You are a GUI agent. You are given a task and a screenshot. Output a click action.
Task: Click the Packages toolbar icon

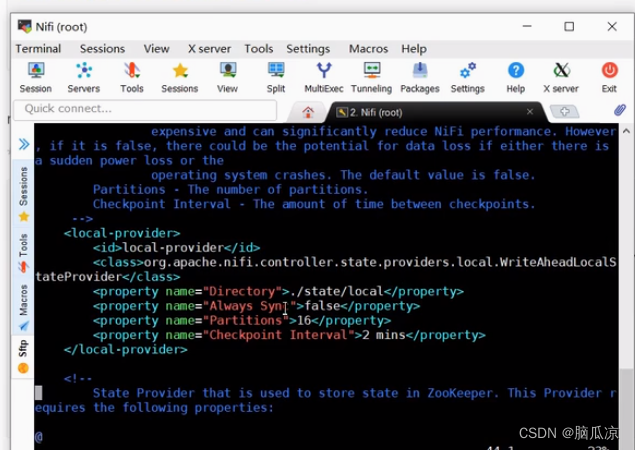coord(420,77)
